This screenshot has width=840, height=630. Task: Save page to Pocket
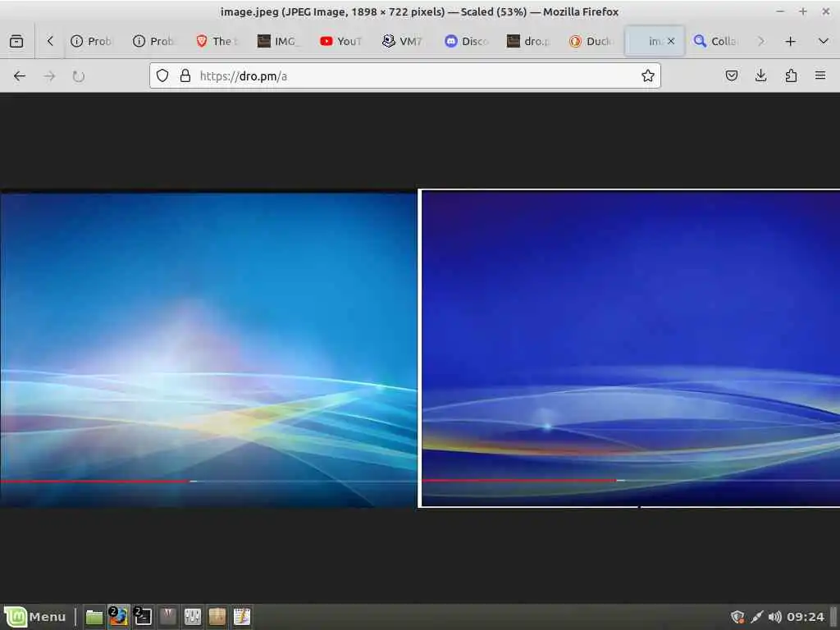point(731,75)
